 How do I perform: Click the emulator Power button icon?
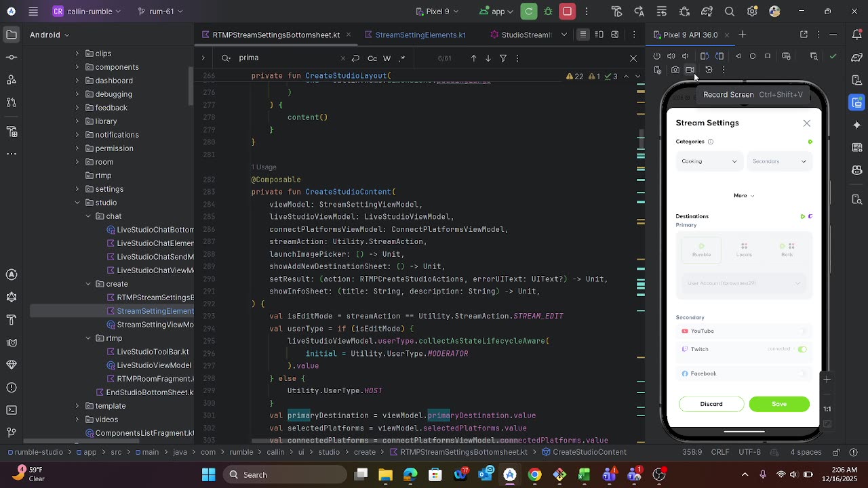coord(656,56)
